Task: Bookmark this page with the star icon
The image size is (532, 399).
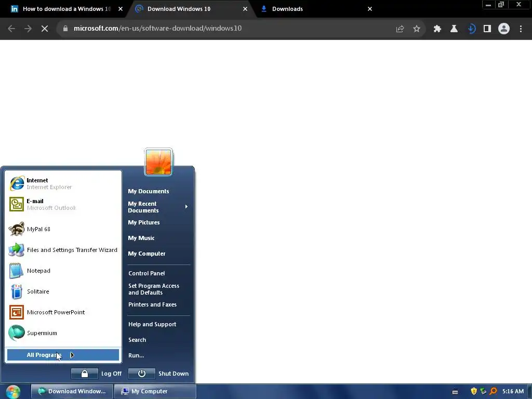Action: (417, 29)
